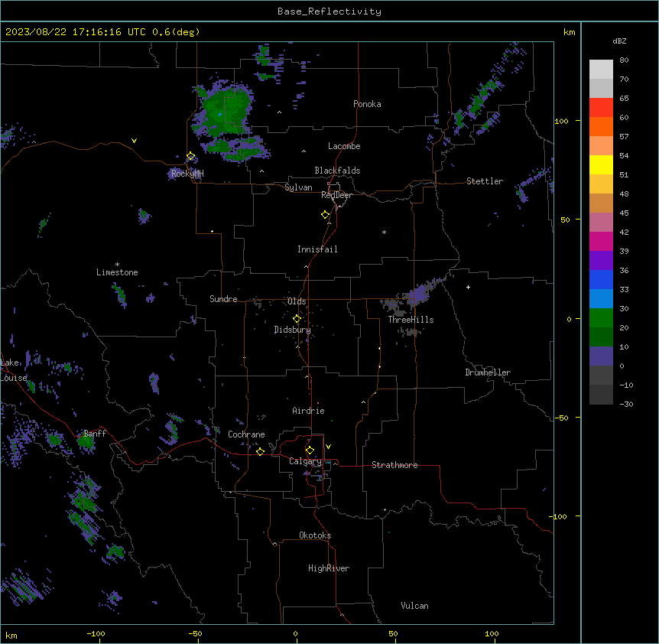Click the Okotoks town label

coord(315,535)
